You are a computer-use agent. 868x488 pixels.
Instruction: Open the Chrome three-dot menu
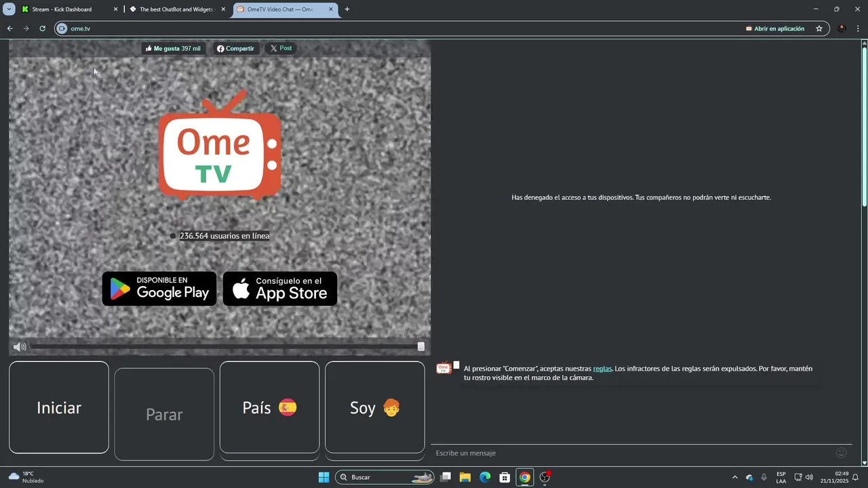[x=859, y=28]
